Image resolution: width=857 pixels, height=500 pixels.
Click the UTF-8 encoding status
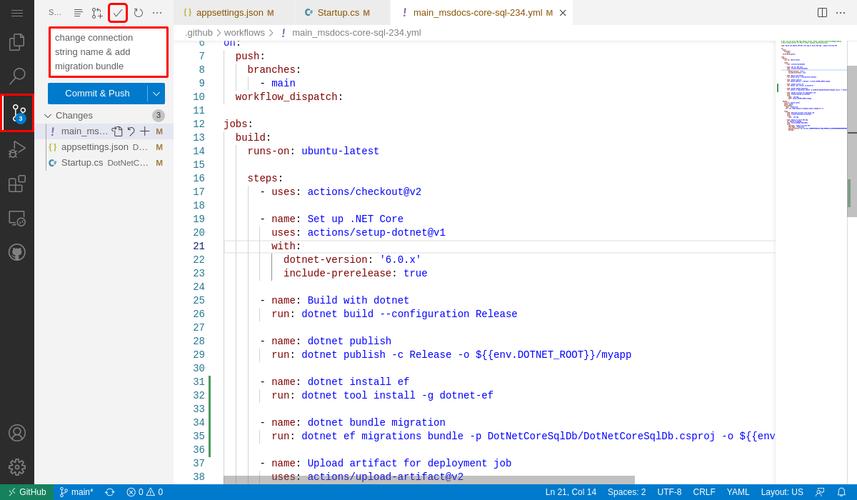tap(669, 492)
